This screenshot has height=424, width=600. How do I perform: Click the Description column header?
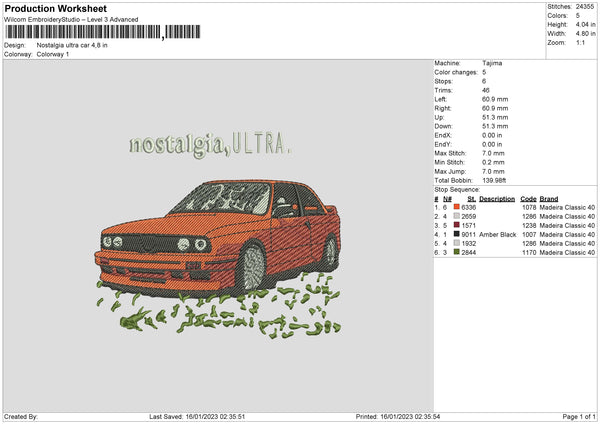click(497, 199)
